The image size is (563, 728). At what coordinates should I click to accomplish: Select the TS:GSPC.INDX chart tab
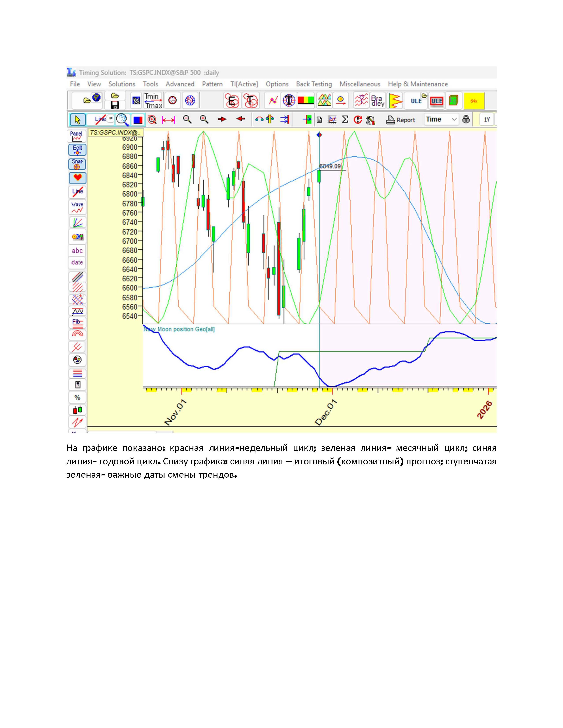point(115,133)
